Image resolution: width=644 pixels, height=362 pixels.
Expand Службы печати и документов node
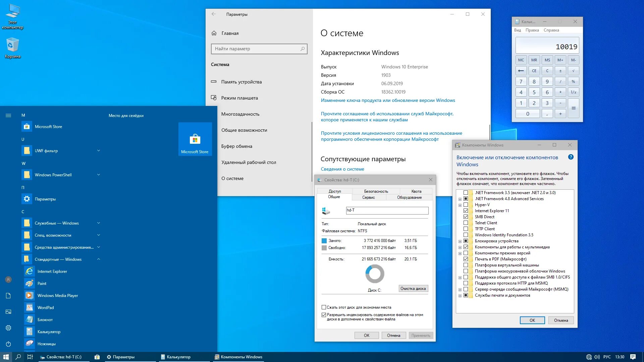[x=460, y=296]
